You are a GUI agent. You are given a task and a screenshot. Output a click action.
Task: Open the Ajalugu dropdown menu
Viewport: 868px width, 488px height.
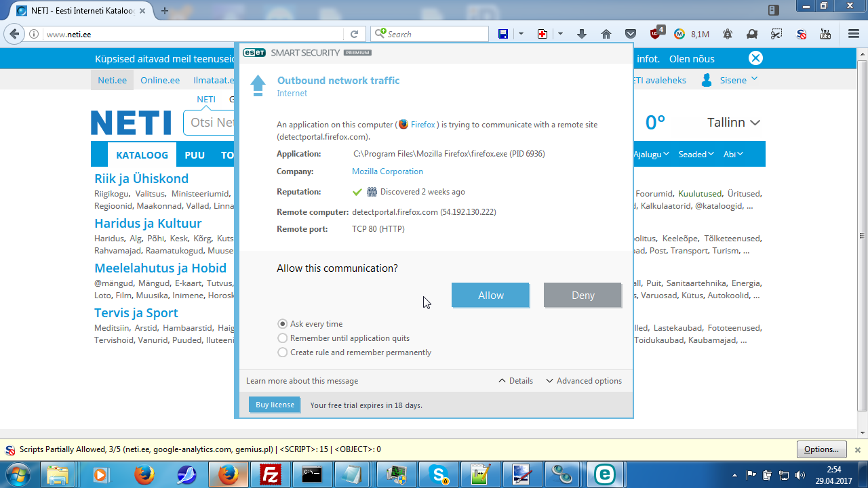pyautogui.click(x=652, y=154)
